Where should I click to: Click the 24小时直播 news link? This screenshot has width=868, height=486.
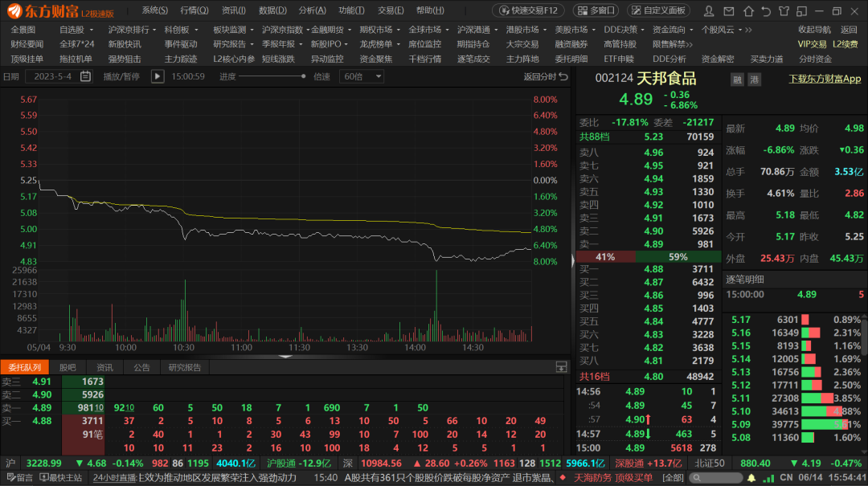[115, 477]
